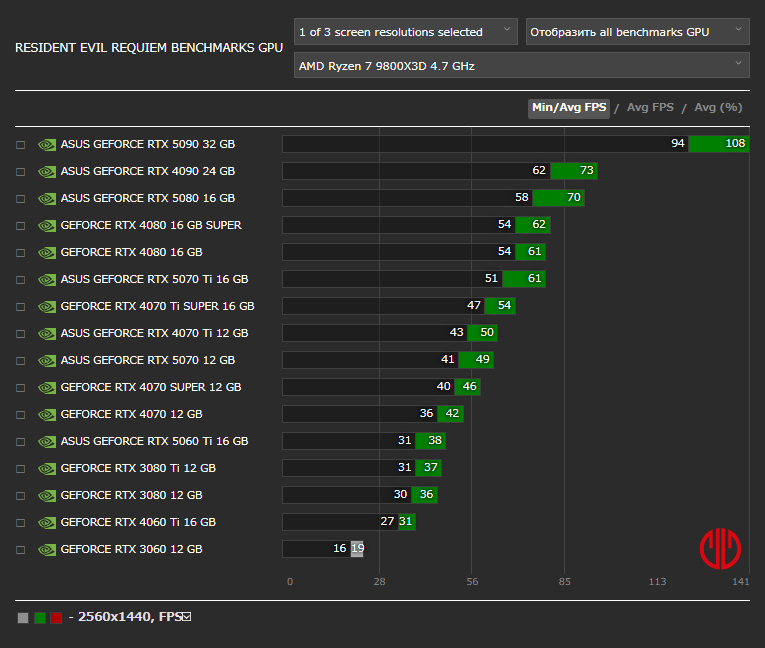Open the AMD Ryzen 7 9800X3D processor dropdown

[521, 66]
